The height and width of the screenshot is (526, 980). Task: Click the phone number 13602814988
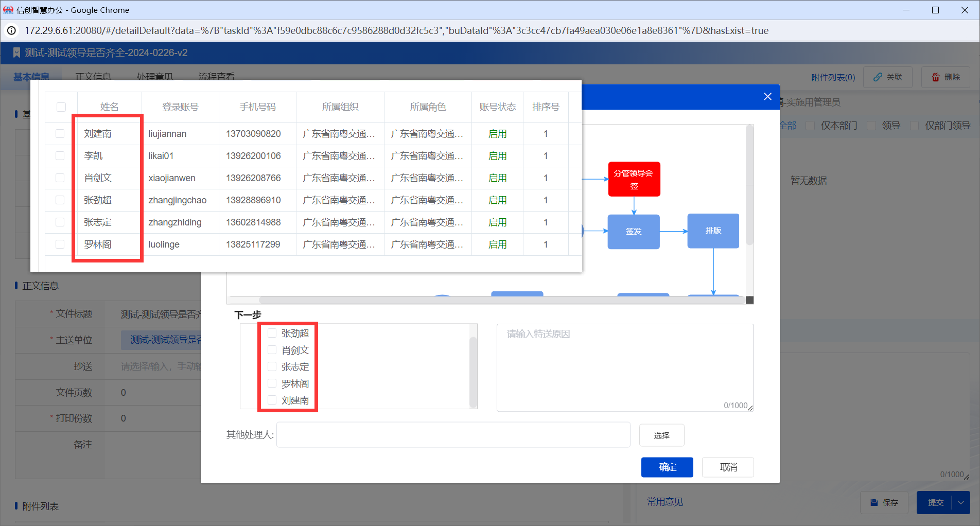pos(253,222)
